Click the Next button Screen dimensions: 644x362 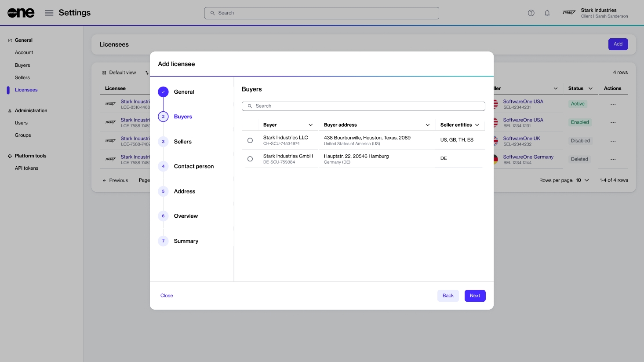pyautogui.click(x=475, y=296)
